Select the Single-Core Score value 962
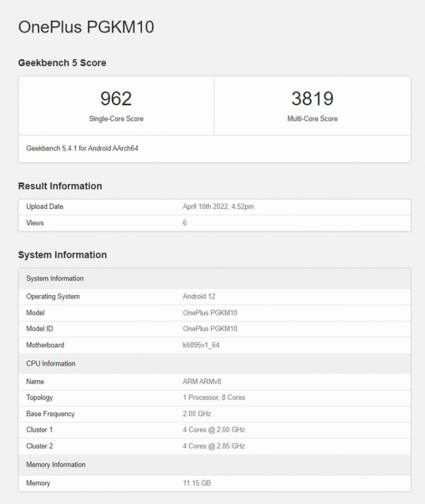Screen dimensions: 425x504 coord(116,99)
